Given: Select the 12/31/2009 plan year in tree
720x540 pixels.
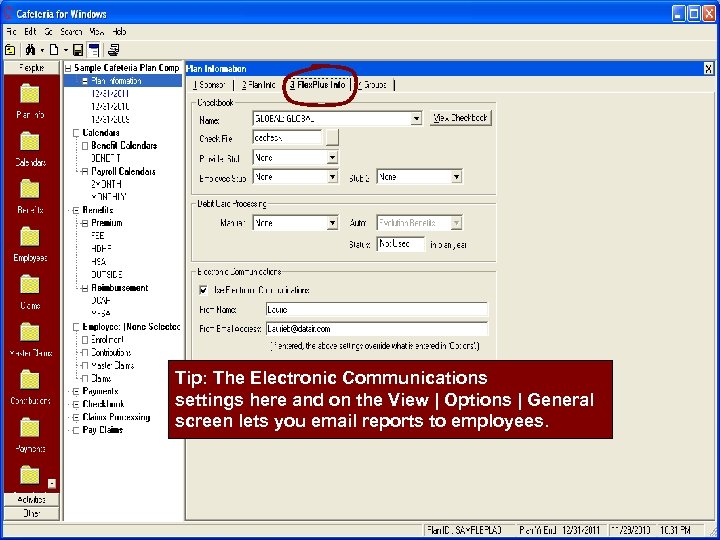Looking at the screenshot, I should click(110, 119).
